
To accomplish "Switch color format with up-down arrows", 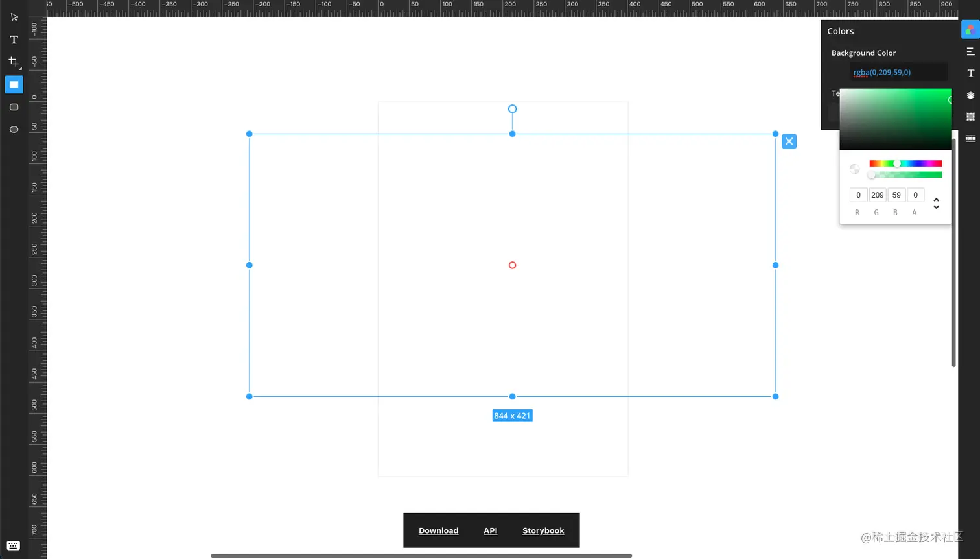I will [936, 203].
